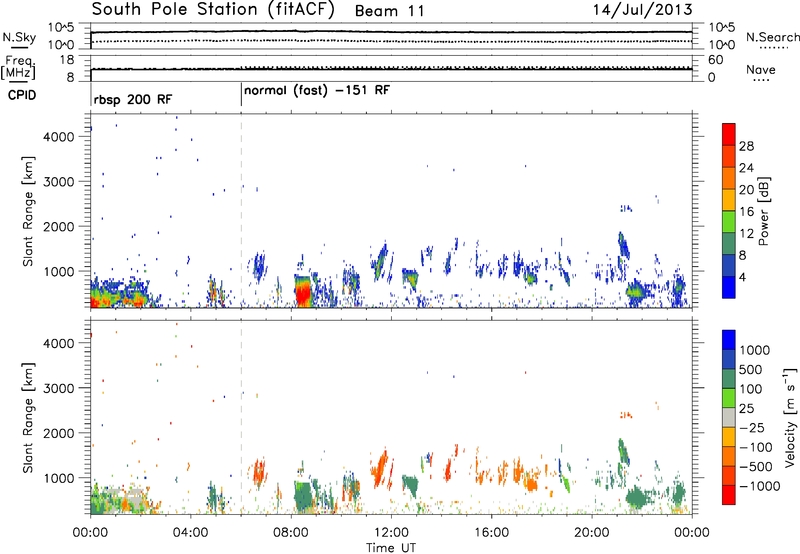Click the '08:00' time tick label
This screenshot has height=554, width=800.
coord(291,533)
